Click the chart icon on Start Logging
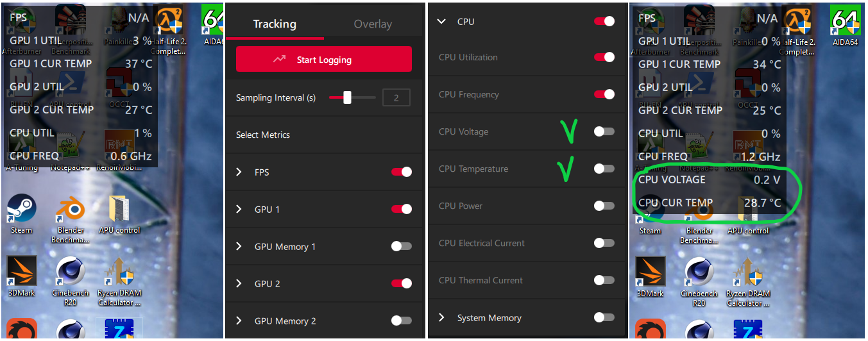The height and width of the screenshot is (341, 868). click(279, 60)
